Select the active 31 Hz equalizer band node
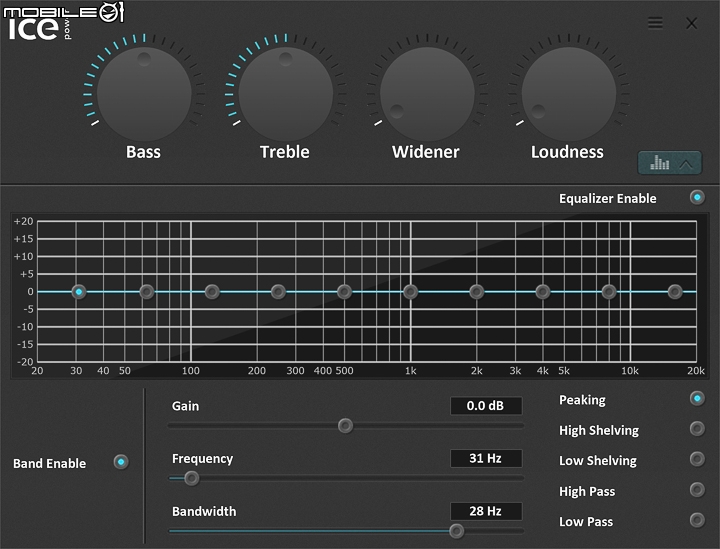The width and height of the screenshot is (720, 549). click(79, 291)
